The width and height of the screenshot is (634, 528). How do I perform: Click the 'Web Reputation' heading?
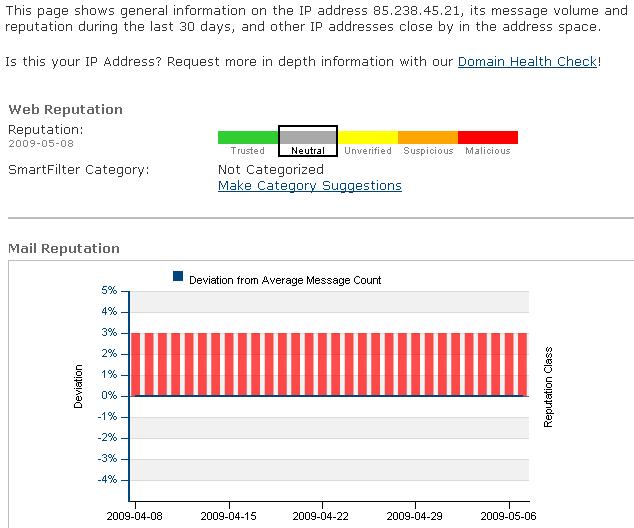[66, 109]
